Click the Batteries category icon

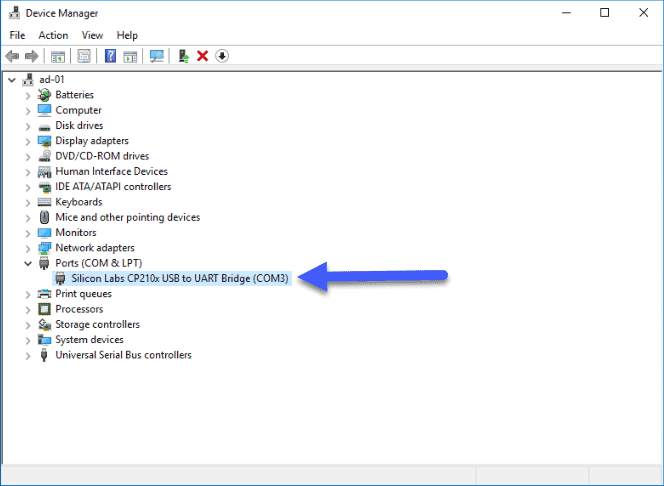coord(44,95)
